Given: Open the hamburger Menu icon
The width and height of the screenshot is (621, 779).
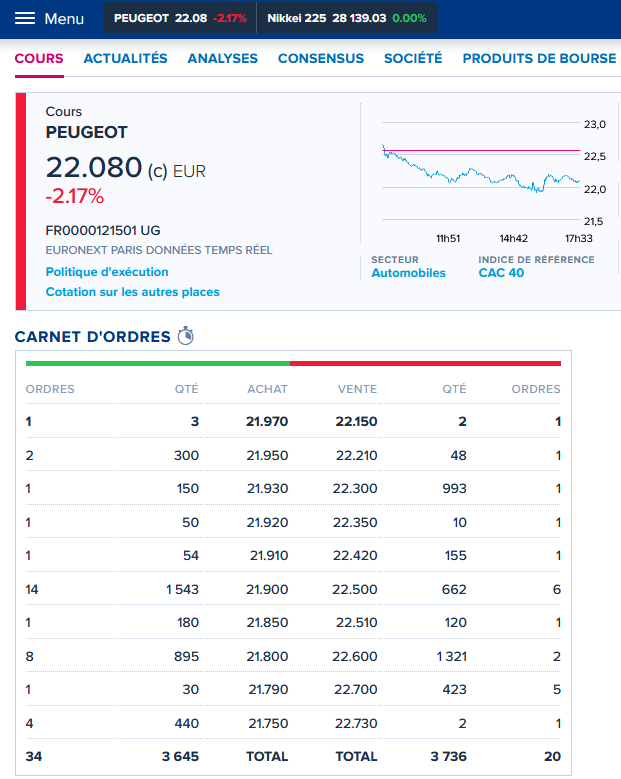Looking at the screenshot, I should (25, 18).
